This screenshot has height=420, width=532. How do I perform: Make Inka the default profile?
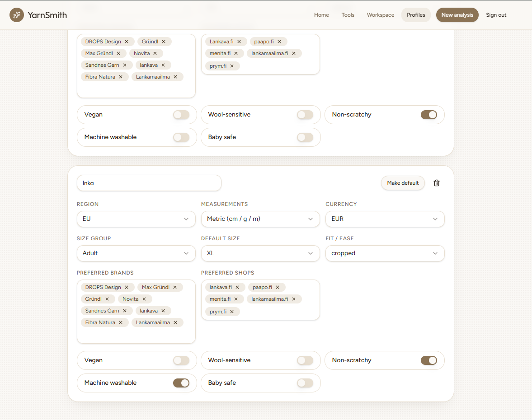(x=403, y=183)
